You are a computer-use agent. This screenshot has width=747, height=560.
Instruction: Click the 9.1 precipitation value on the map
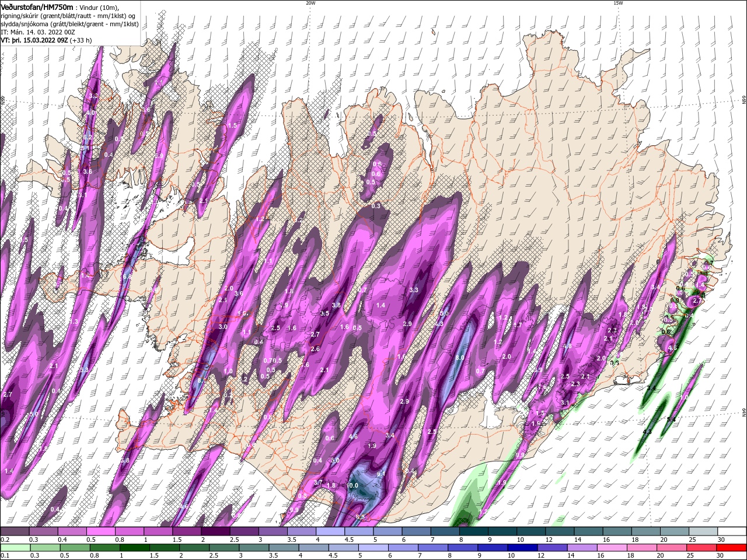pyautogui.click(x=381, y=475)
